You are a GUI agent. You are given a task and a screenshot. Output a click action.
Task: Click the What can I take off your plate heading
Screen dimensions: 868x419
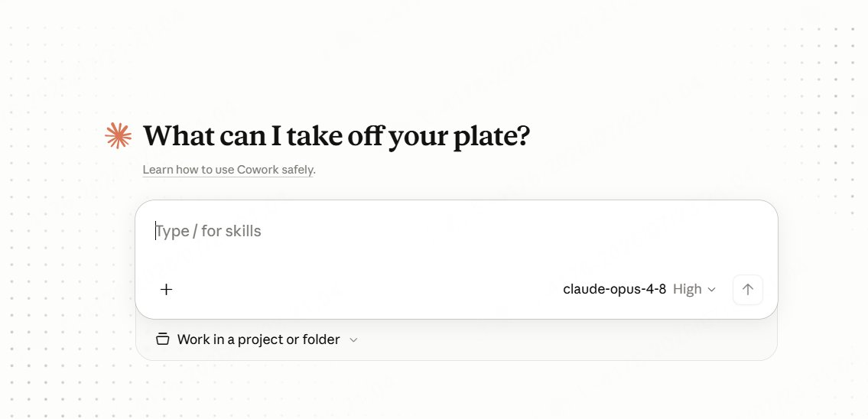(336, 135)
